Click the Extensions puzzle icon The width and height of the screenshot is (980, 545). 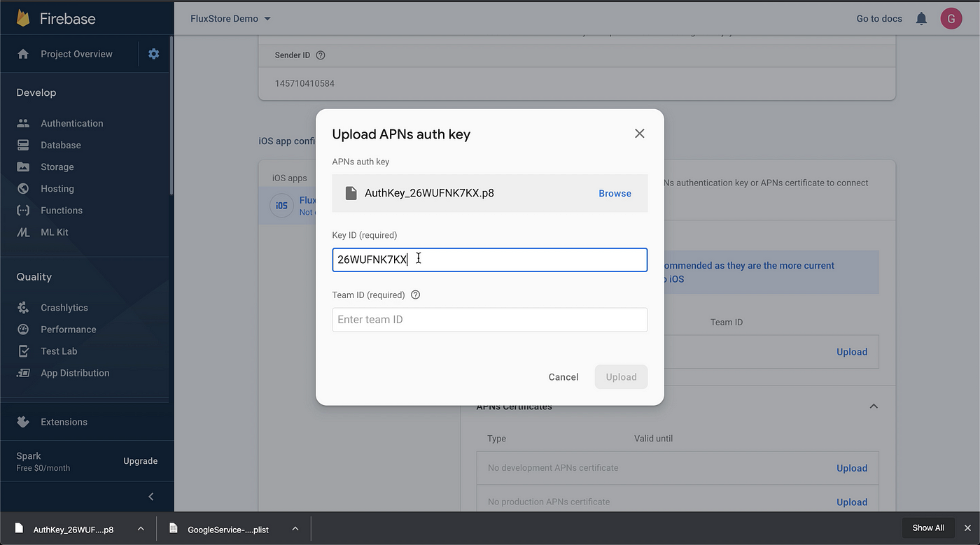click(23, 421)
